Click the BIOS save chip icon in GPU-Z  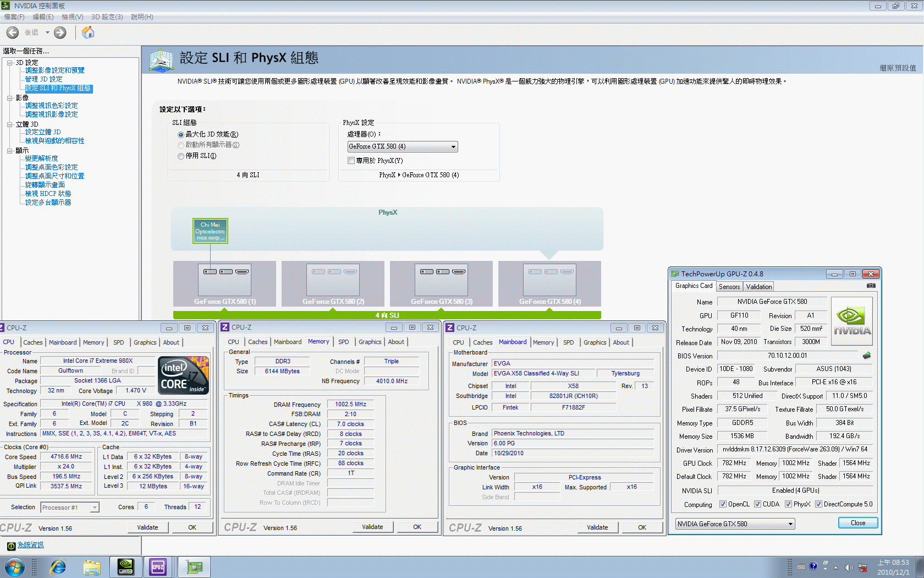pyautogui.click(x=867, y=356)
